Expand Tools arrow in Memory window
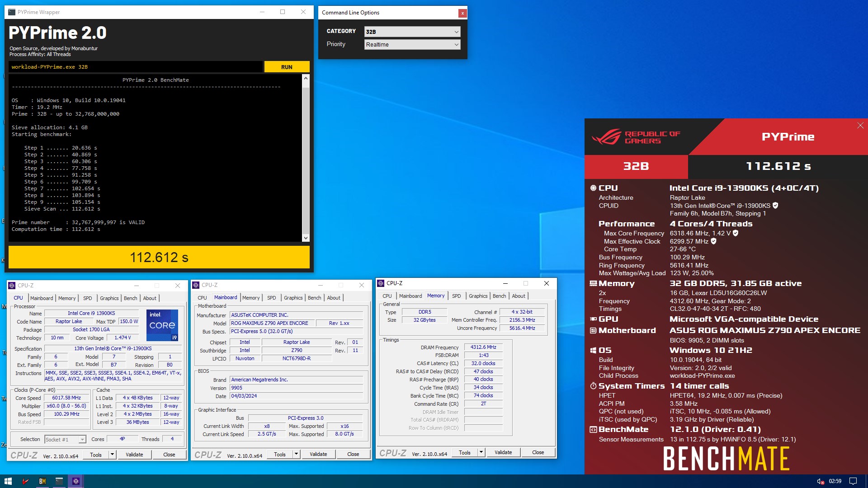The image size is (868, 488). pos(481,452)
